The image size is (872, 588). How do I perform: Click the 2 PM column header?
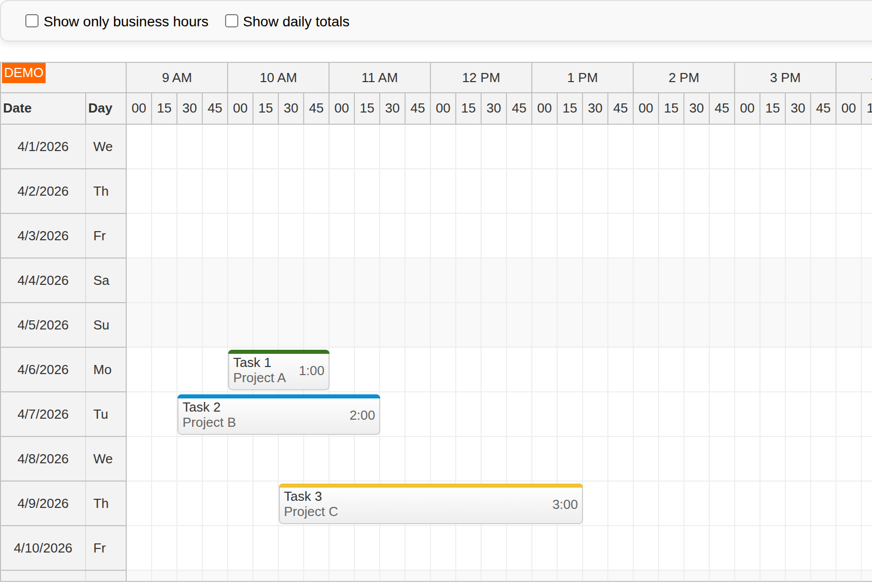click(x=683, y=78)
